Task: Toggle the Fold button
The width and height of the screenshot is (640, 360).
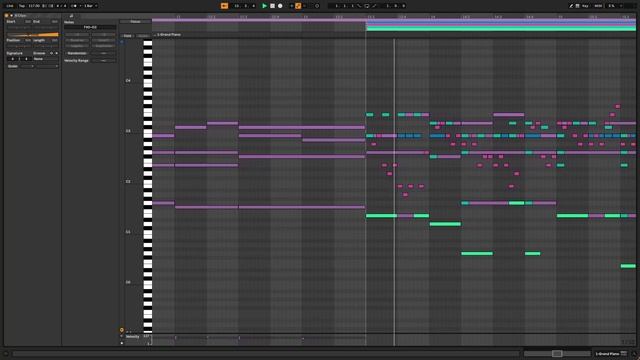Action: pos(127,36)
